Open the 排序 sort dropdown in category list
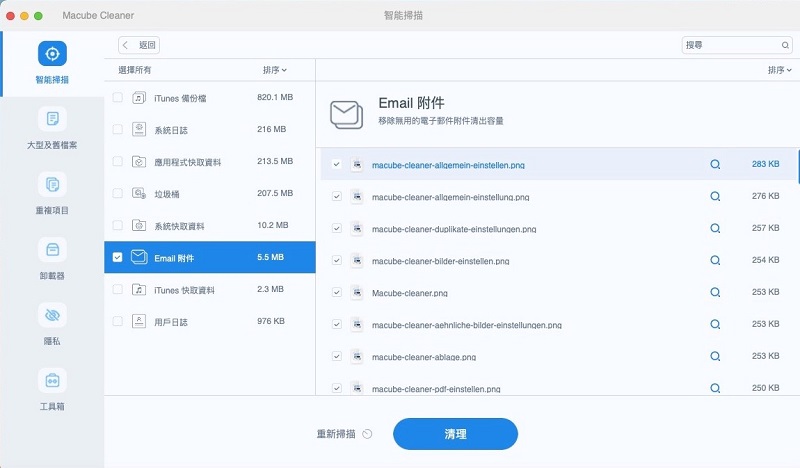This screenshot has width=800, height=468. 274,70
